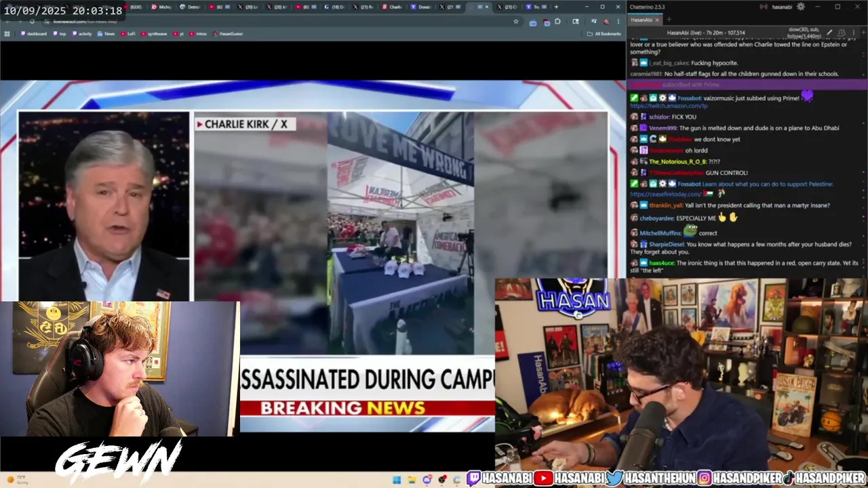This screenshot has height=488, width=868.
Task: Open the 'synthwave' bookmark
Action: point(154,33)
